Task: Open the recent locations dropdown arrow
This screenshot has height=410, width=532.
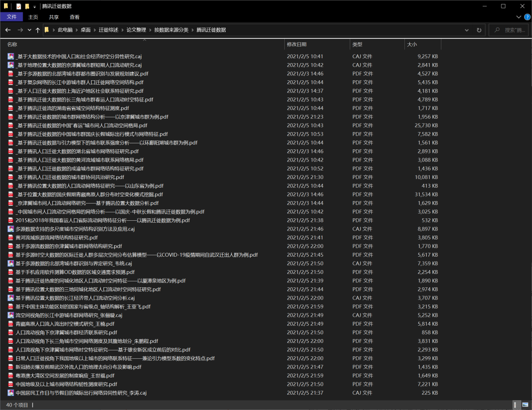Action: (x=29, y=30)
